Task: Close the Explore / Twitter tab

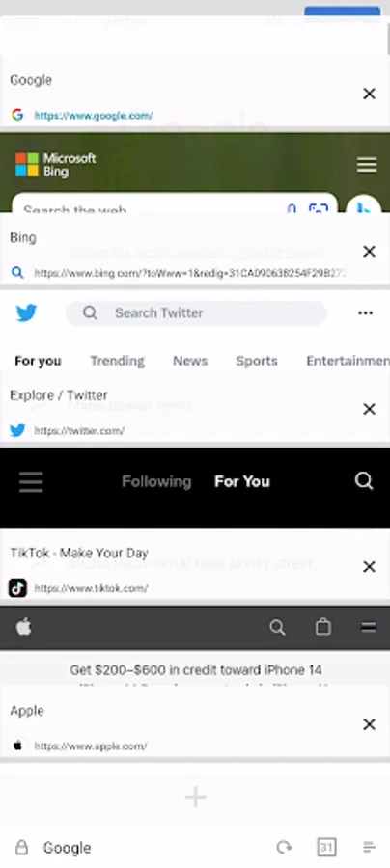Action: click(x=369, y=409)
